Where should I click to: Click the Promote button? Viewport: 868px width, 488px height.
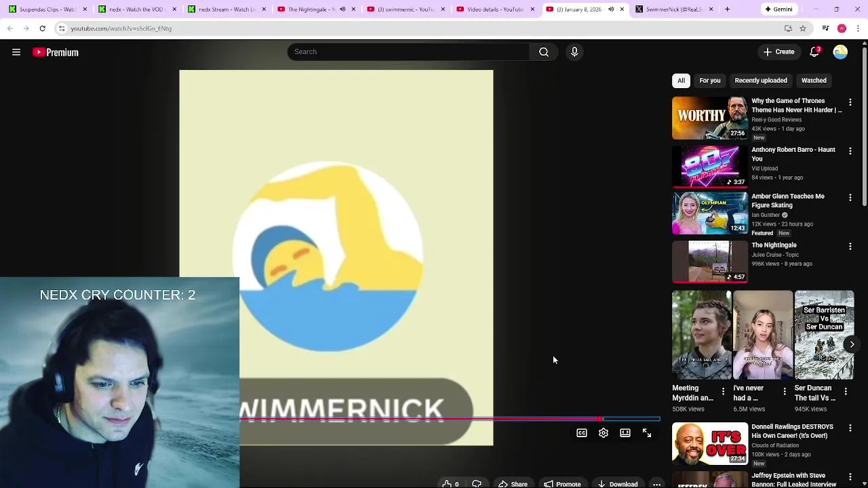click(x=562, y=483)
